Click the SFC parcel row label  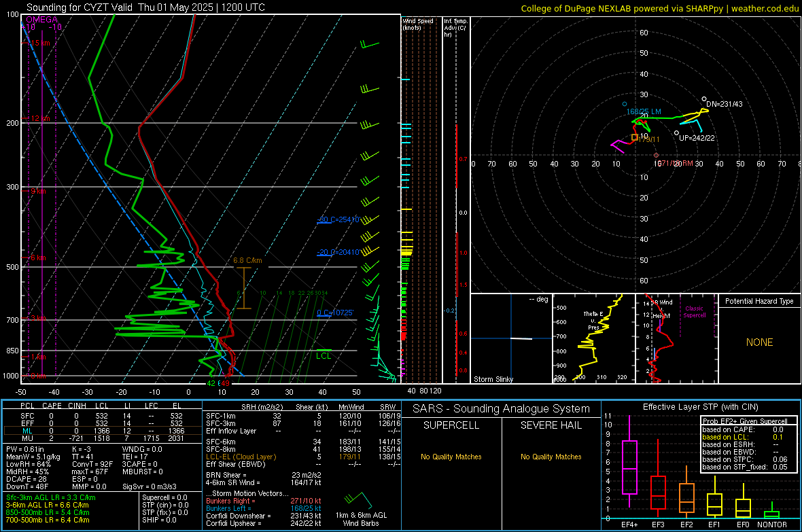[x=27, y=416]
